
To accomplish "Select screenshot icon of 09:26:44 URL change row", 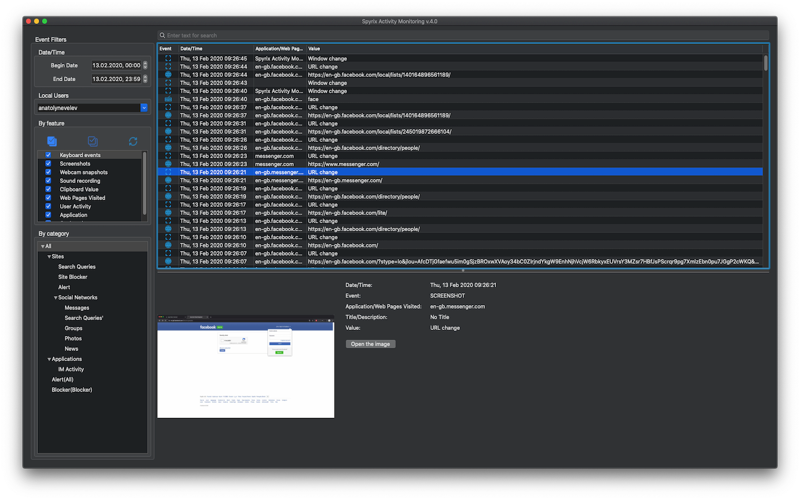I will pos(168,67).
